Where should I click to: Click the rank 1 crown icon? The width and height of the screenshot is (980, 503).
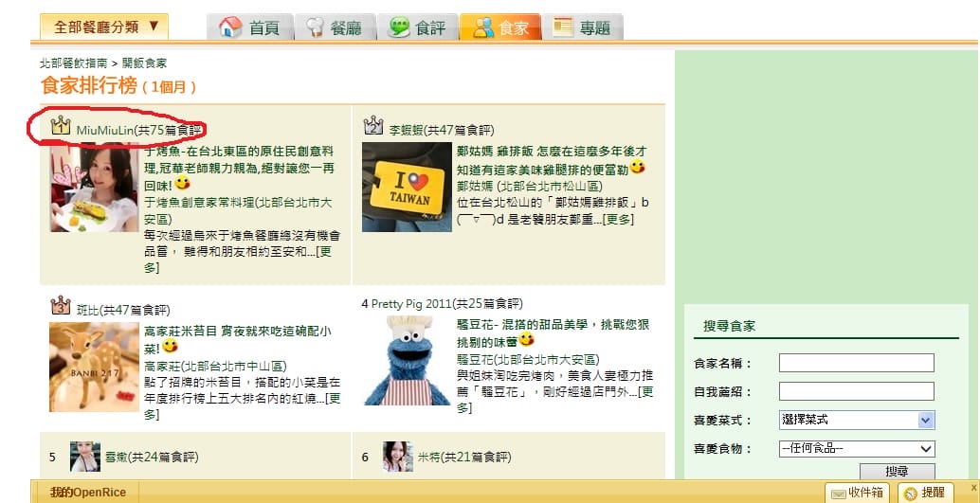click(61, 126)
